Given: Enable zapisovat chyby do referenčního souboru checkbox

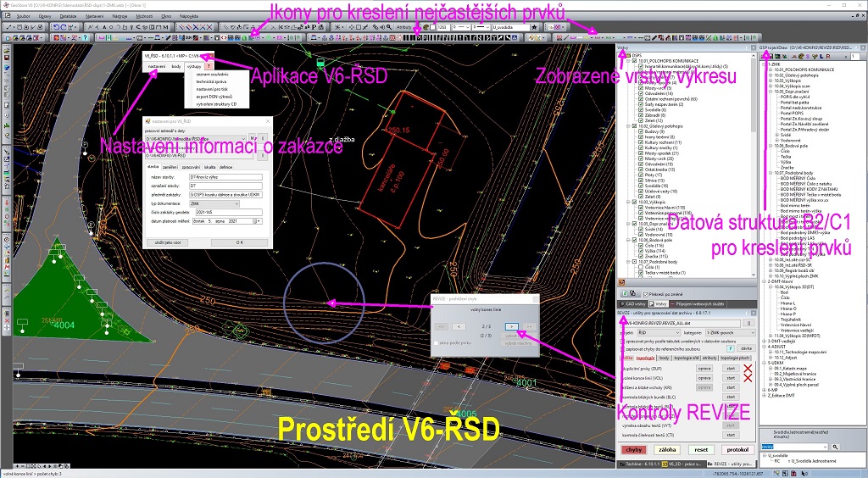Looking at the screenshot, I should pos(621,349).
